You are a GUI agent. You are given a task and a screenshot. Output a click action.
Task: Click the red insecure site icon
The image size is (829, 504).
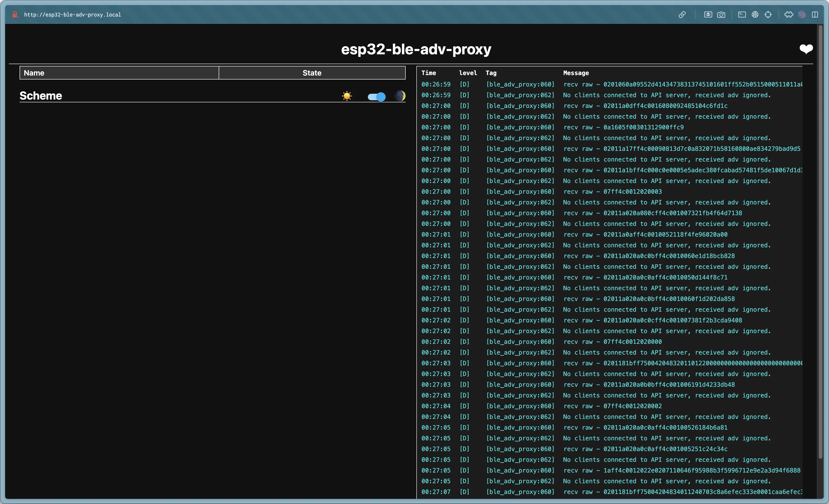[15, 14]
